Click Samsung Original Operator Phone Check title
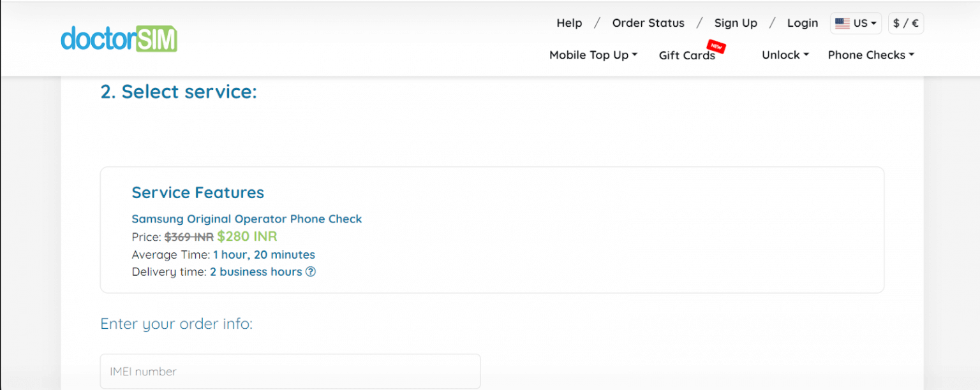Screen dimensions: 980x390 coord(246,219)
